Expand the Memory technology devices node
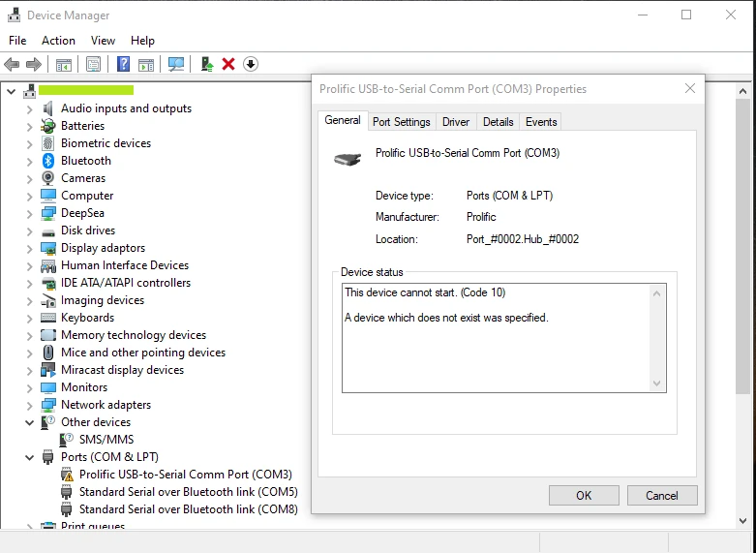 click(x=29, y=336)
